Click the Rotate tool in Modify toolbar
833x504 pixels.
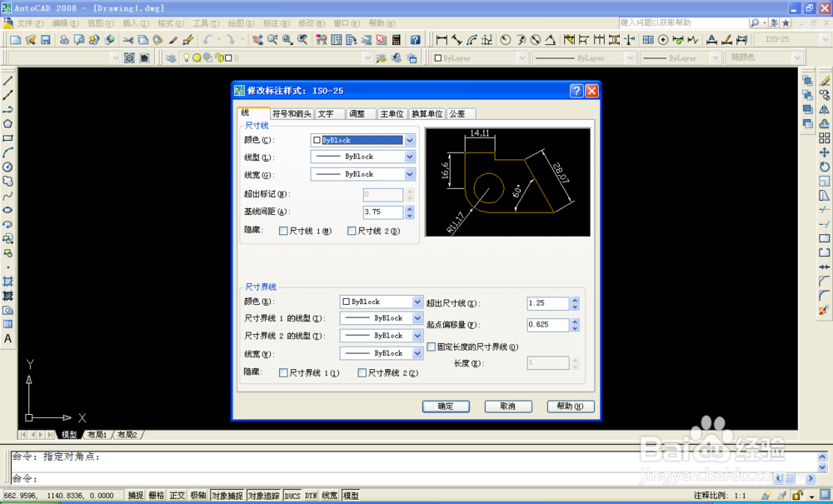825,167
